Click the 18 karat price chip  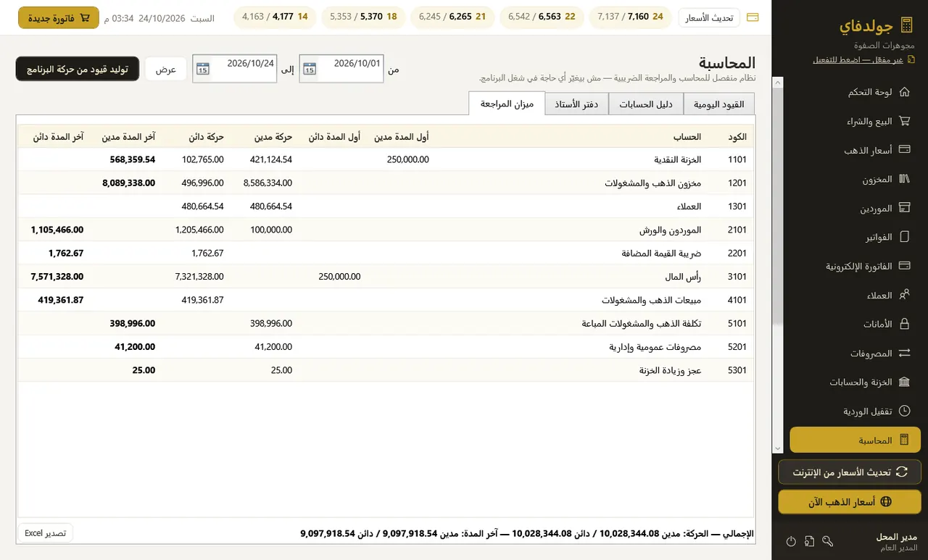point(363,16)
